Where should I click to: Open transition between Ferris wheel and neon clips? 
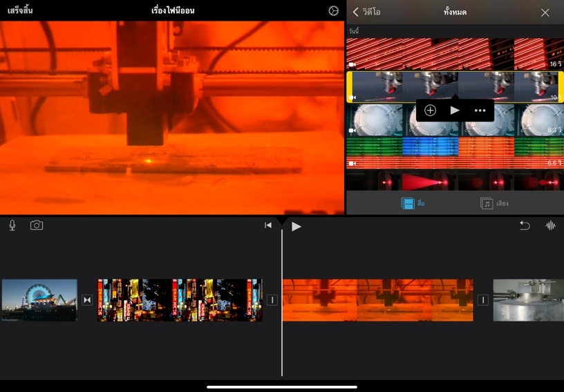pyautogui.click(x=87, y=300)
